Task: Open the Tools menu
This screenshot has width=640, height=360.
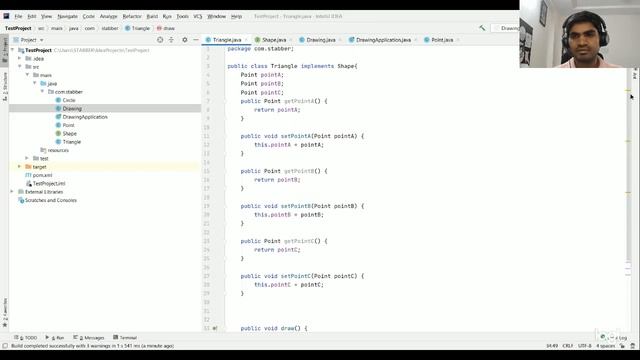Action: (x=182, y=16)
